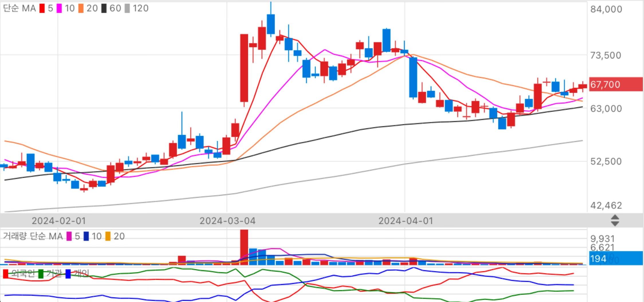Click the pink volume MA 5 swatch
This screenshot has width=644, height=302.
pos(69,236)
